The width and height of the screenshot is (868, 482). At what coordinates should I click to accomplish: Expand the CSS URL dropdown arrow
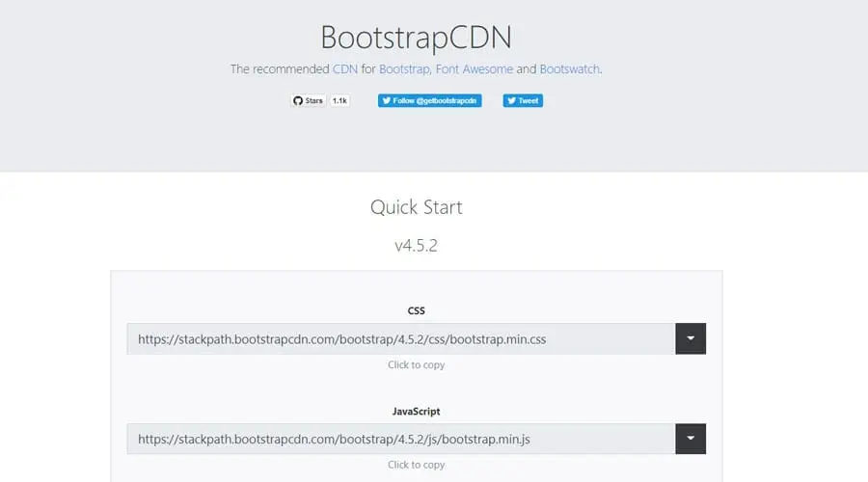coord(691,338)
